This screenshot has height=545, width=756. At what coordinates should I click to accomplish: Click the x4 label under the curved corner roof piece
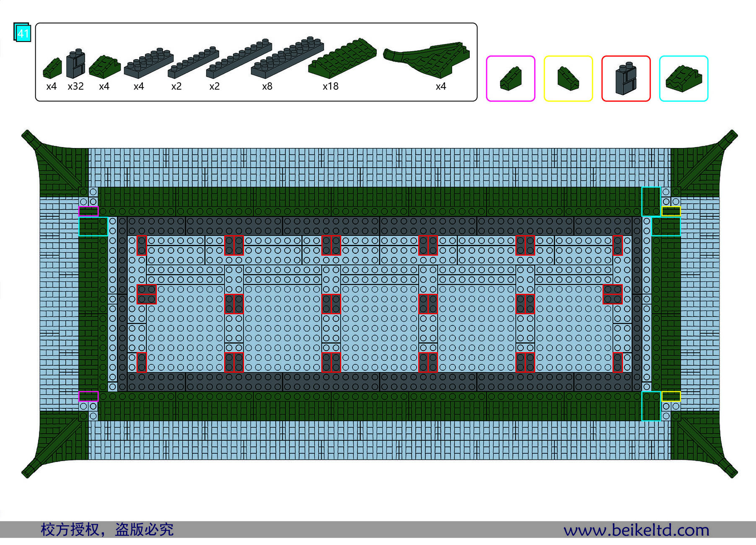pyautogui.click(x=441, y=86)
